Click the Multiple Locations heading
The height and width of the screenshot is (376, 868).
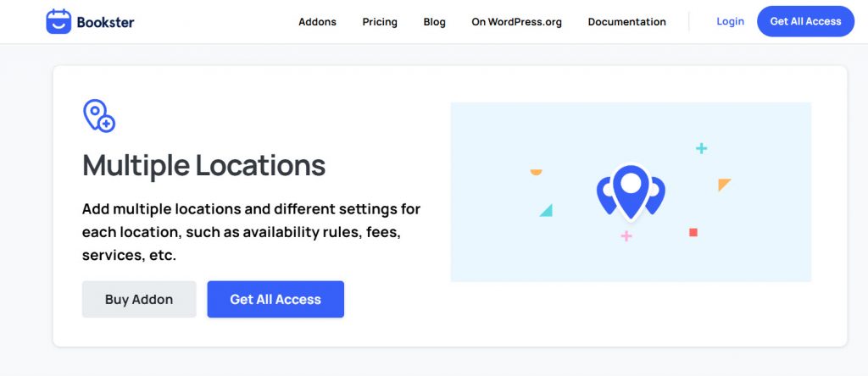click(203, 165)
